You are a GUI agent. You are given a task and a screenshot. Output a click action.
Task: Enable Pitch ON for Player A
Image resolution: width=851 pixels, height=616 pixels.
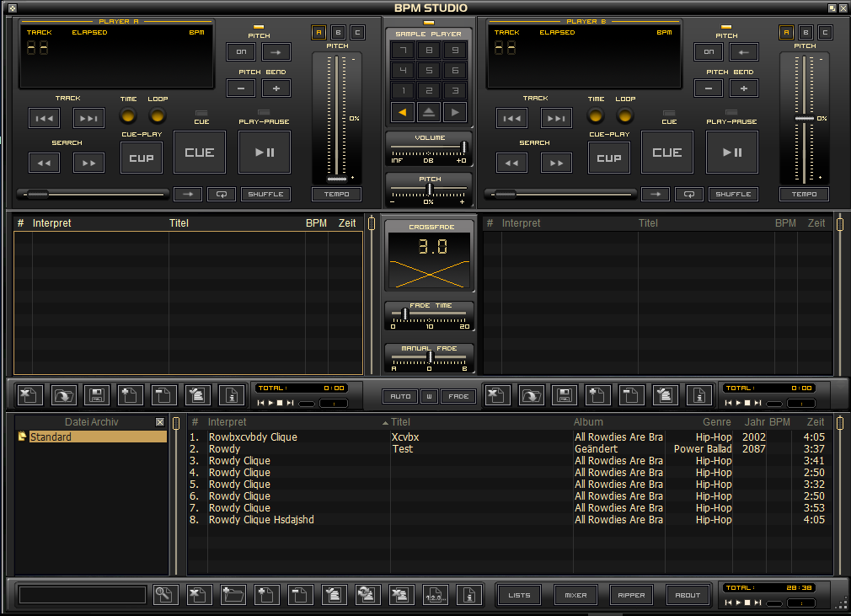click(x=241, y=51)
